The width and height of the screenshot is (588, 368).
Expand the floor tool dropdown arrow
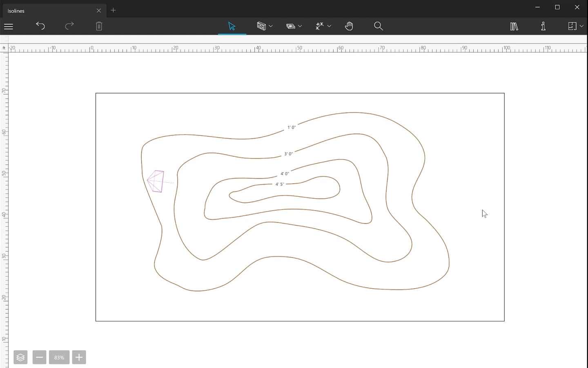click(x=300, y=26)
